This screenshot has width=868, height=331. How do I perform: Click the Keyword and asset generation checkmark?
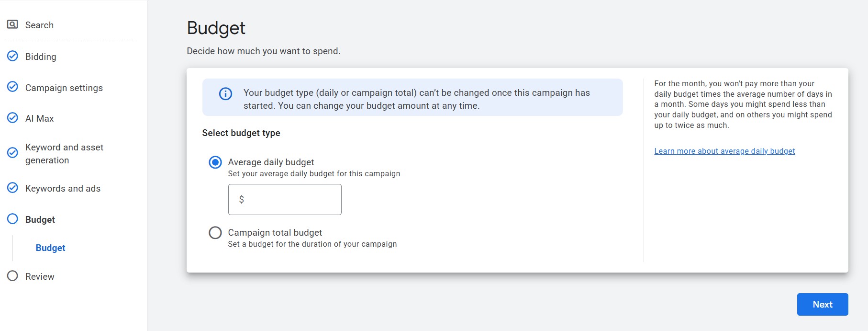12,153
